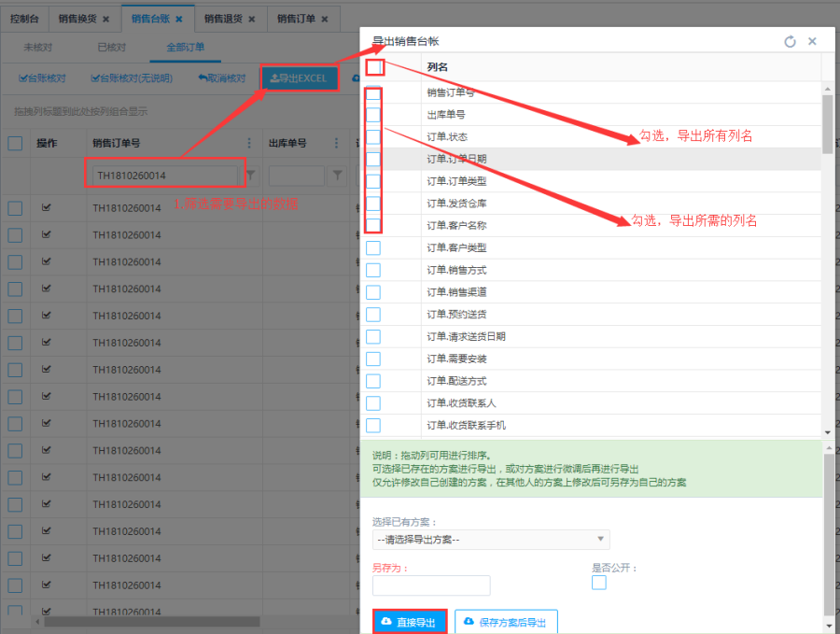840x634 pixels.
Task: Enable the 是否公开 checkbox
Action: click(x=599, y=583)
